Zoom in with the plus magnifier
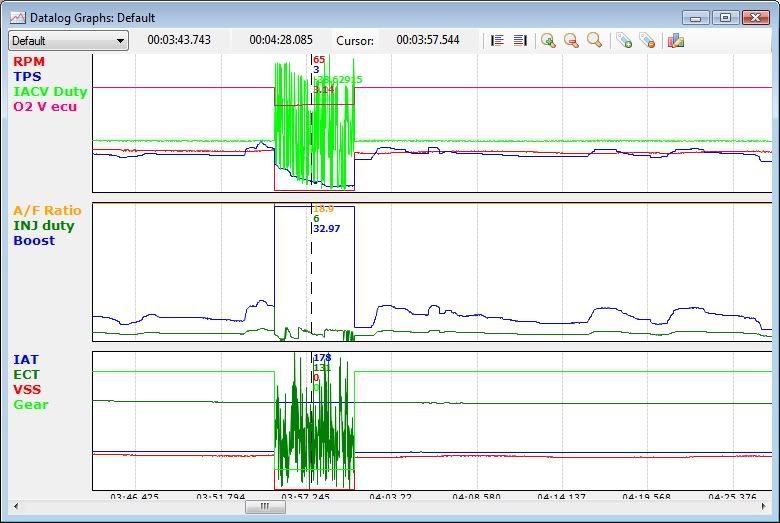This screenshot has height=523, width=780. point(548,40)
